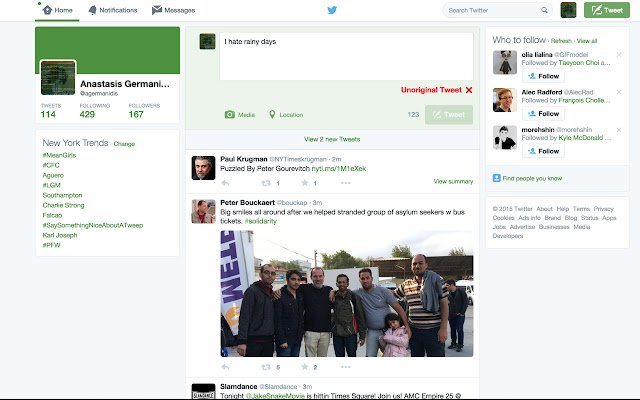Open the #PFW trend

point(51,245)
